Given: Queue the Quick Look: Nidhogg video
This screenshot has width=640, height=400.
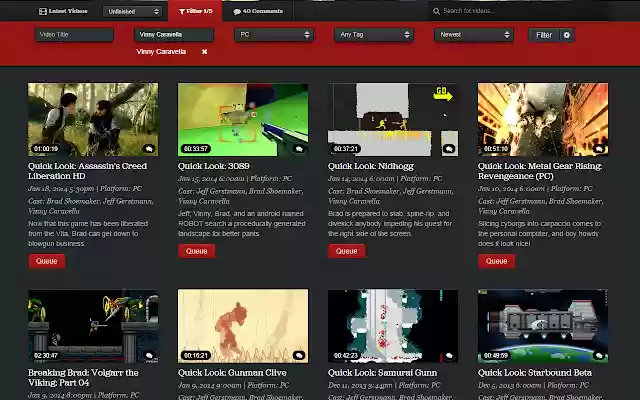Looking at the screenshot, I should 347,251.
